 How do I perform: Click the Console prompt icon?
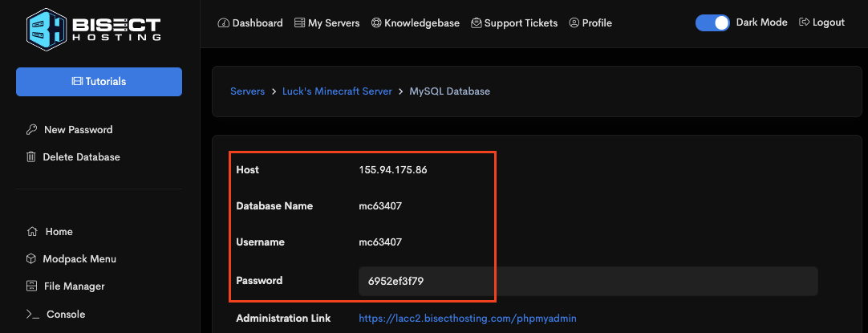click(32, 315)
